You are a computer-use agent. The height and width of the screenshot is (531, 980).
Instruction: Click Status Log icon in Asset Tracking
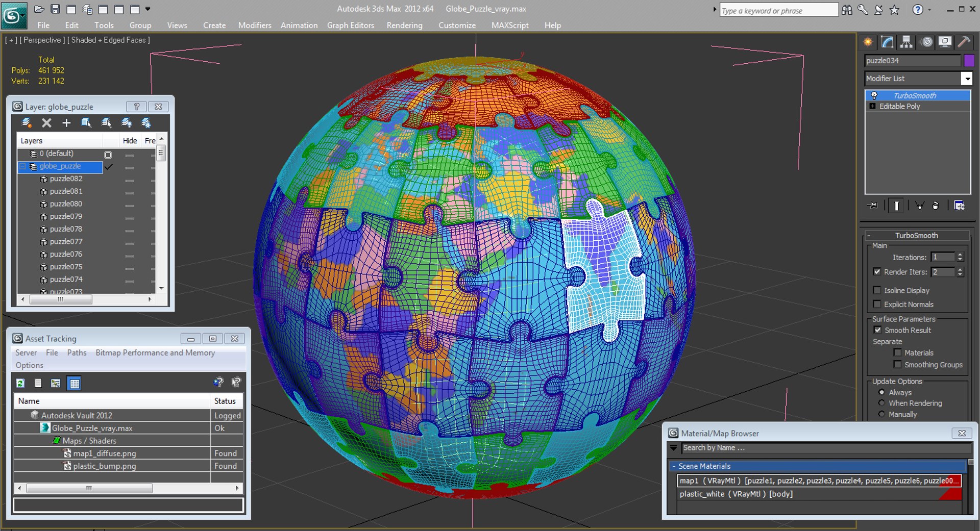tap(38, 383)
